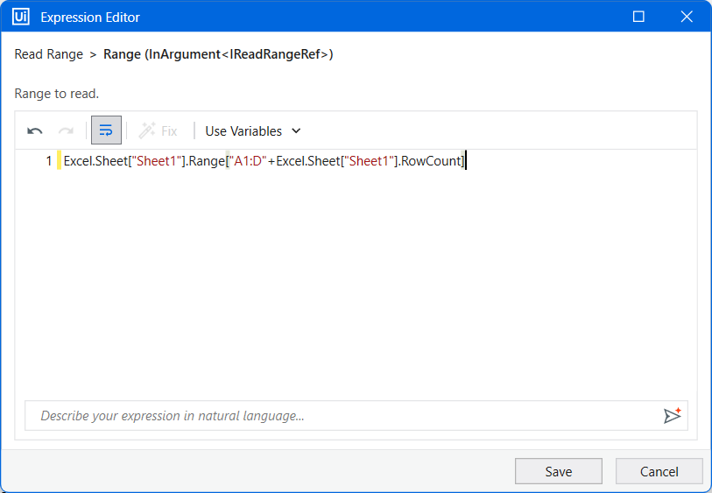Click the UiPath logo in title bar
712x493 pixels.
(21, 17)
